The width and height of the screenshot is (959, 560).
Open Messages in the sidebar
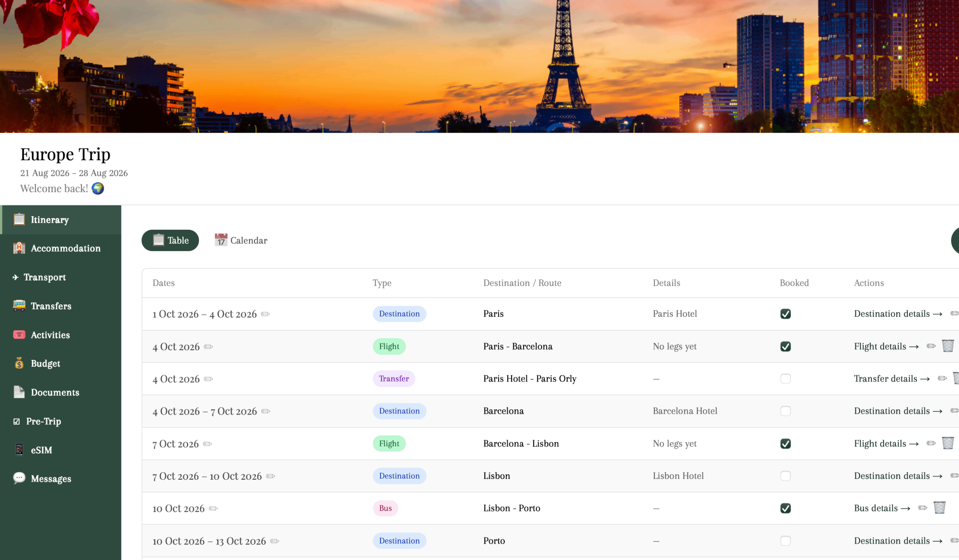point(61,479)
